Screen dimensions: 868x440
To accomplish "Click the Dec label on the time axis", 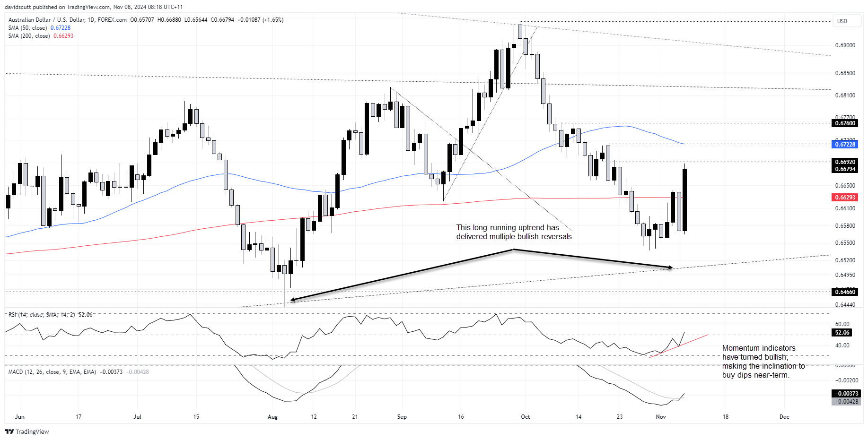I will (x=784, y=417).
